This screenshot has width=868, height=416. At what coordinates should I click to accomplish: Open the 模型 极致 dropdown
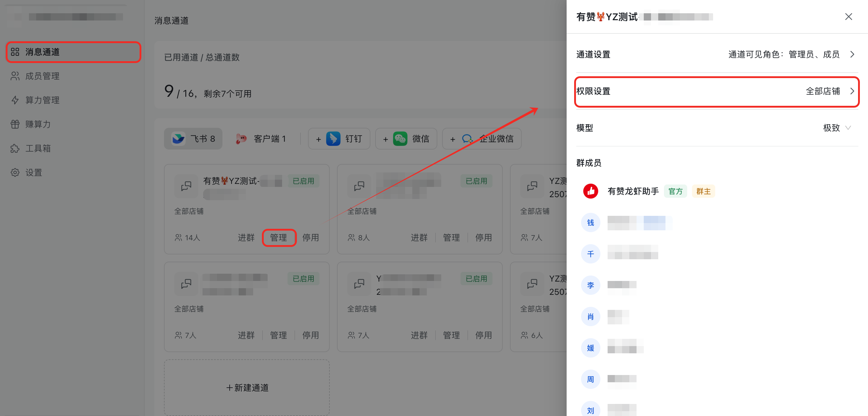837,128
